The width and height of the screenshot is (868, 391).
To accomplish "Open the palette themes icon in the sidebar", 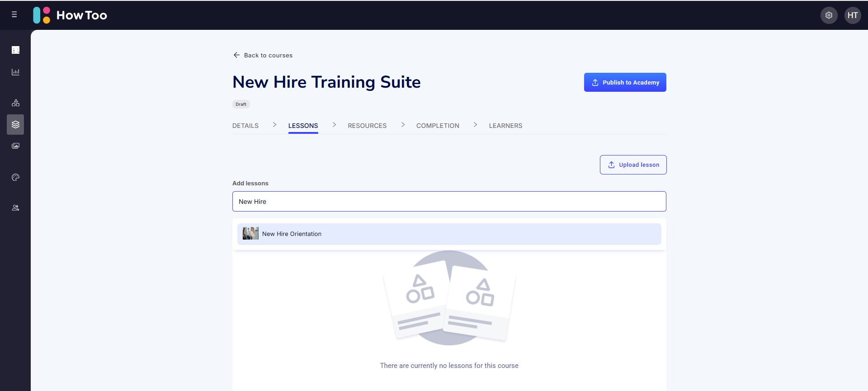I will pyautogui.click(x=15, y=178).
